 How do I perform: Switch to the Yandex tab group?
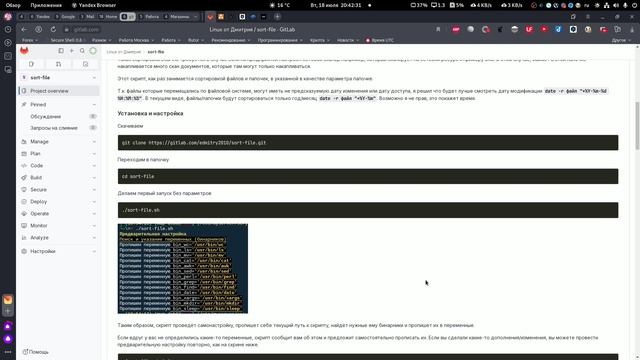[x=40, y=17]
